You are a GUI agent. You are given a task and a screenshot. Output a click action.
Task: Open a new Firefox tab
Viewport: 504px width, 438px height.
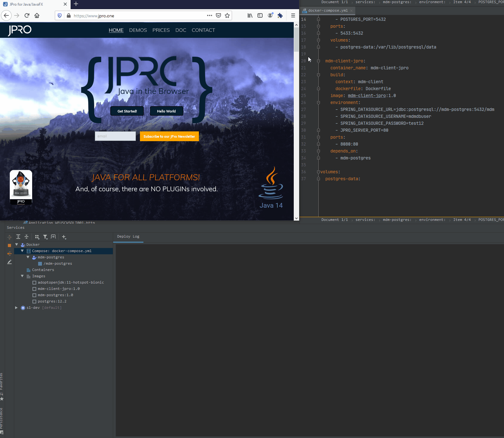76,4
